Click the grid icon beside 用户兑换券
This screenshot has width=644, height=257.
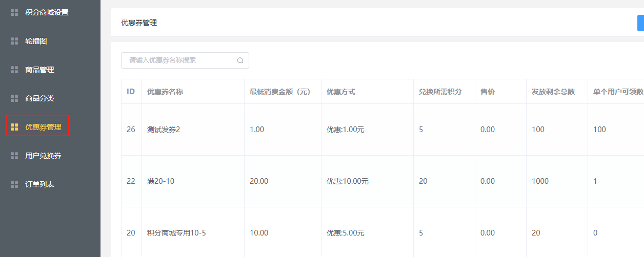point(14,156)
